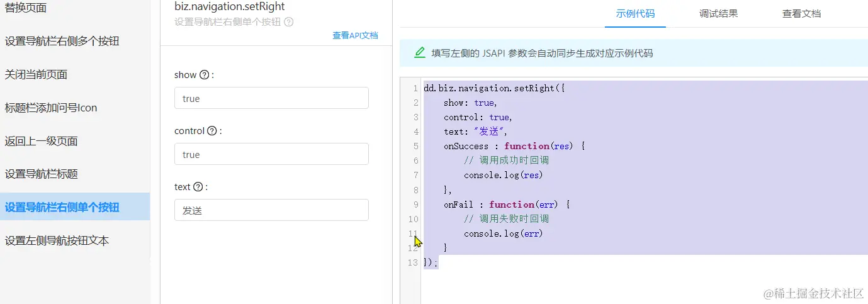
Task: Go to 返回上一级页面 sidebar item
Action: tap(42, 141)
